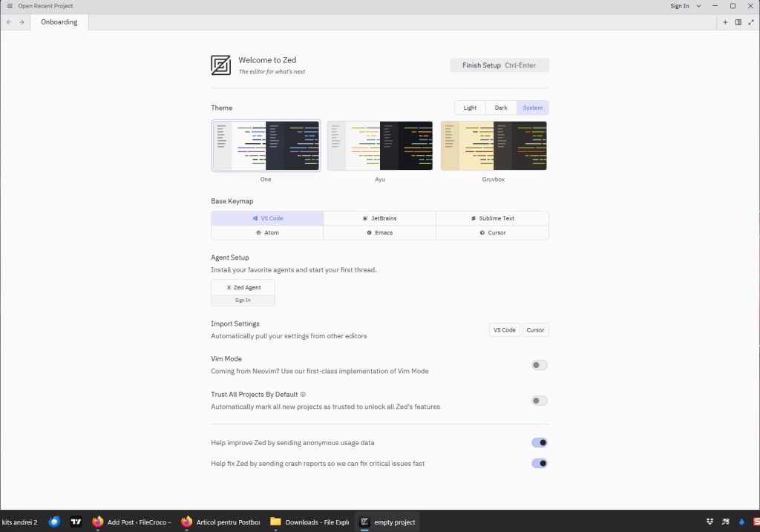Open Firefox Add Post FileCroco taskbar window
Screen dimensions: 760x532
(x=132, y=522)
